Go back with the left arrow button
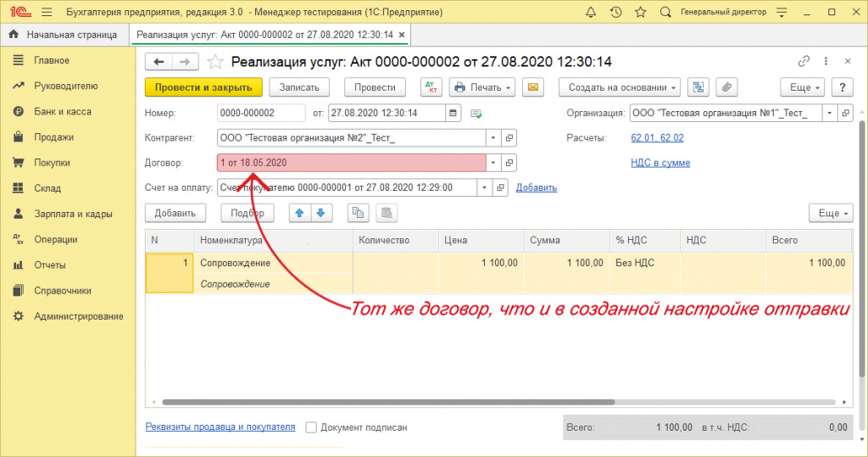This screenshot has height=457, width=868. point(159,62)
